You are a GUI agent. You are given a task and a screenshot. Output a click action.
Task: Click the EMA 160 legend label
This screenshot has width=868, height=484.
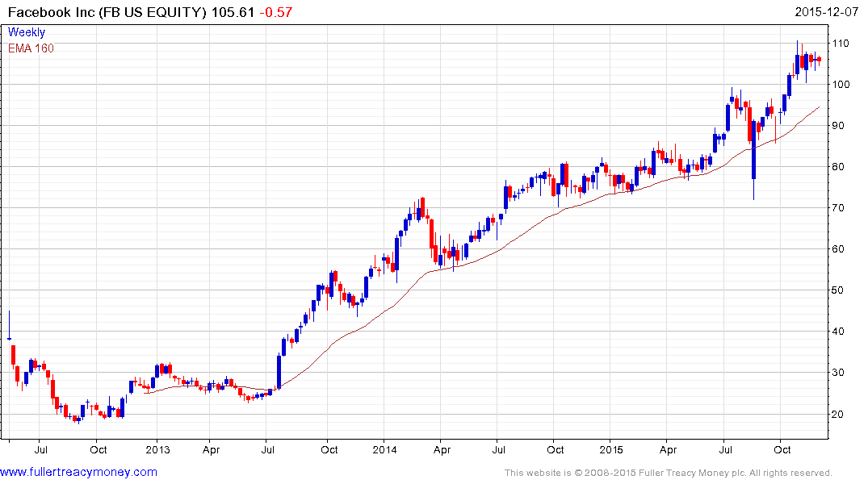click(x=31, y=48)
